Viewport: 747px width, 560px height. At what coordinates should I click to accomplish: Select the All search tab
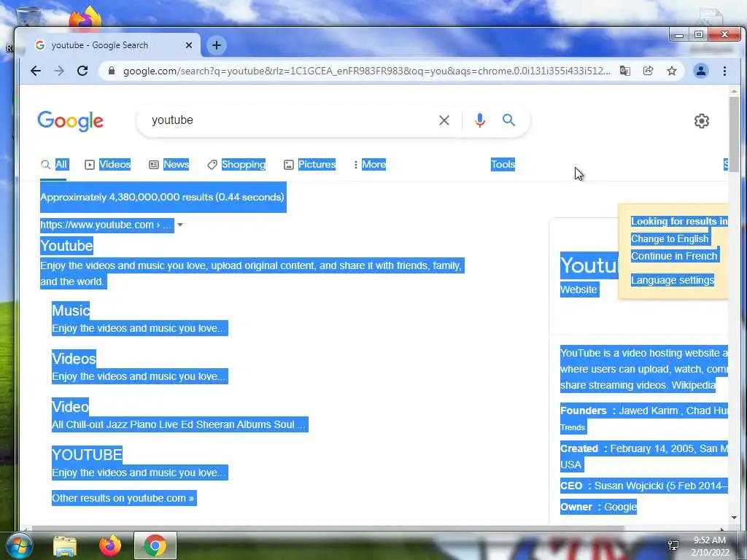[x=54, y=165]
